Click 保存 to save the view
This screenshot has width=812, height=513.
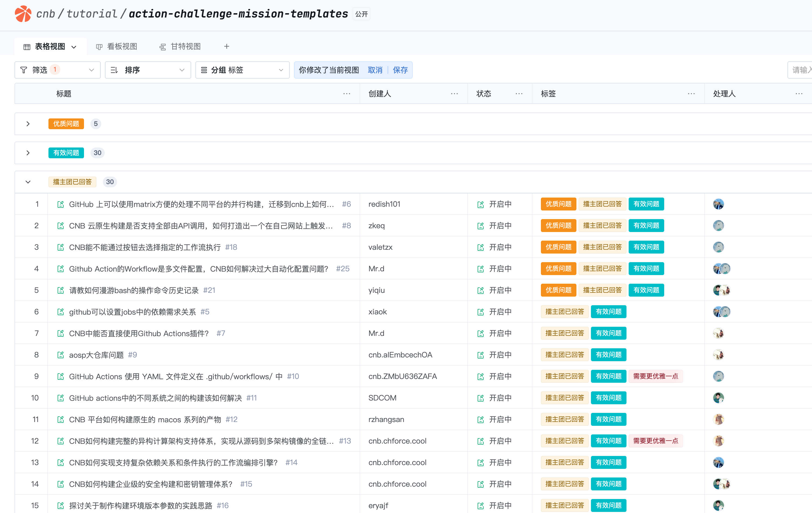(400, 70)
